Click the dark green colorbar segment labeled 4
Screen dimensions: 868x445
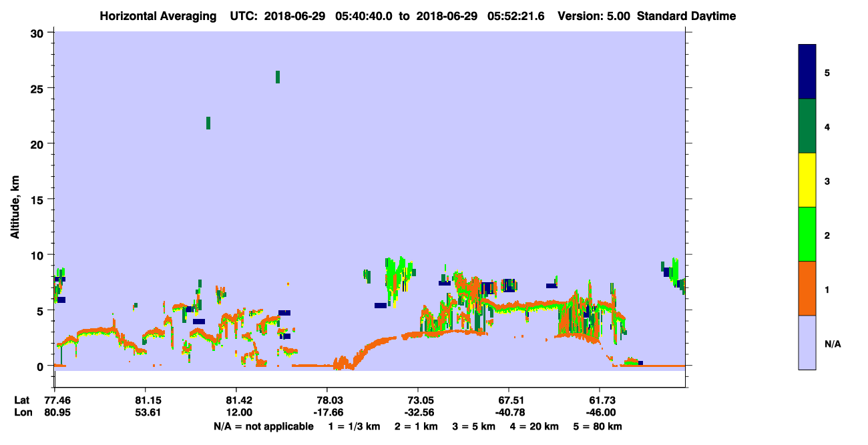click(807, 126)
